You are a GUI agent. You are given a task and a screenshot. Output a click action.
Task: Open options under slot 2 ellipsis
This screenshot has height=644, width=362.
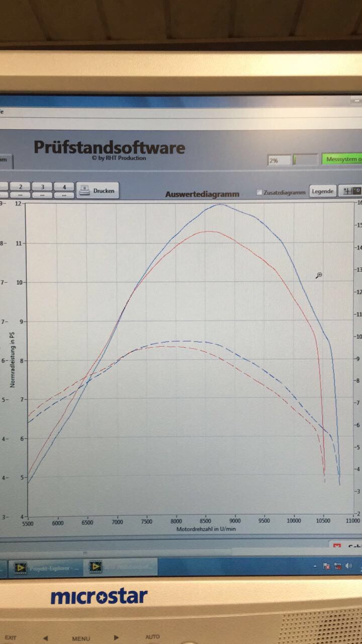click(x=21, y=195)
